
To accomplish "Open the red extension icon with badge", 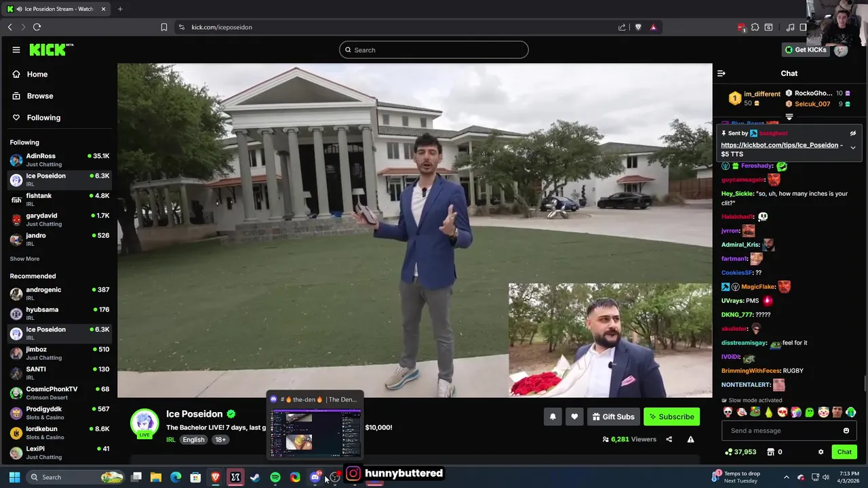I will (741, 27).
